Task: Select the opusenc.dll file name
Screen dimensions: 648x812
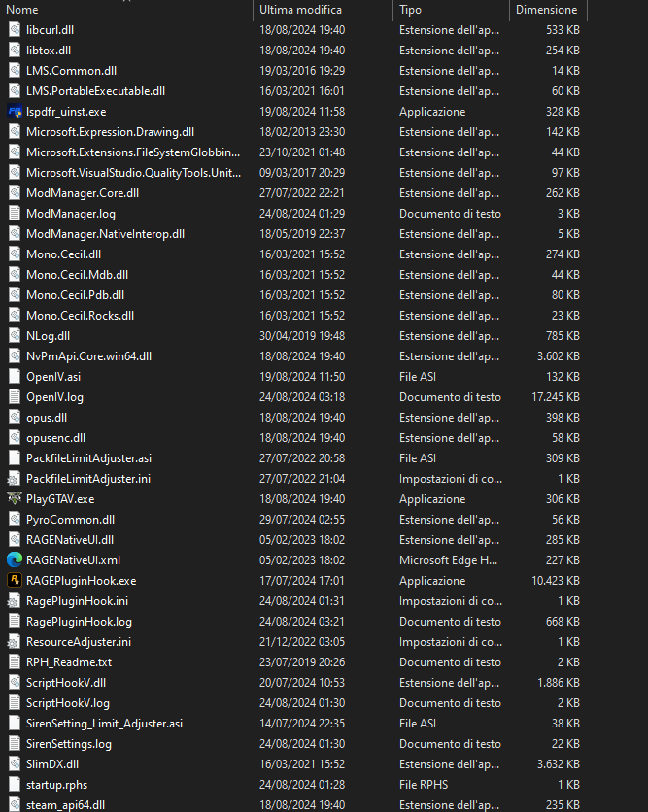Action: (56, 438)
